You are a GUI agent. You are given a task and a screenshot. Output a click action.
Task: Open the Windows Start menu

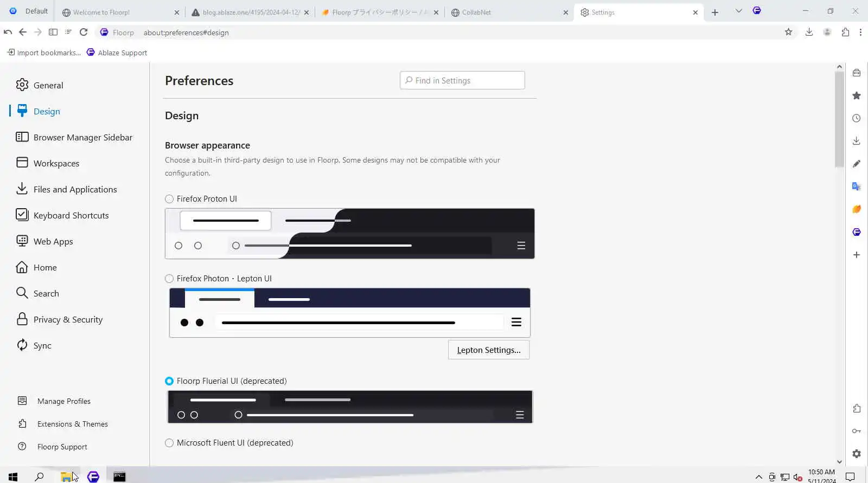pyautogui.click(x=13, y=476)
